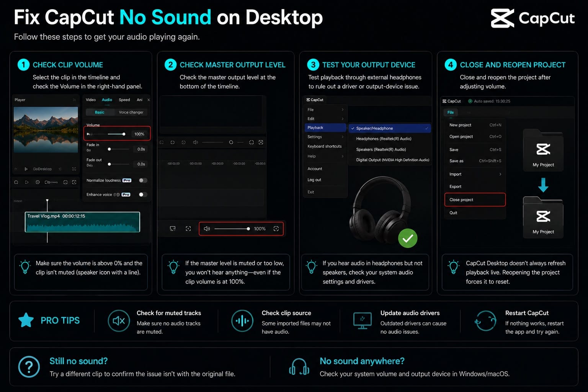Switch to the Video tab
This screenshot has width=588, height=392.
pyautogui.click(x=91, y=100)
